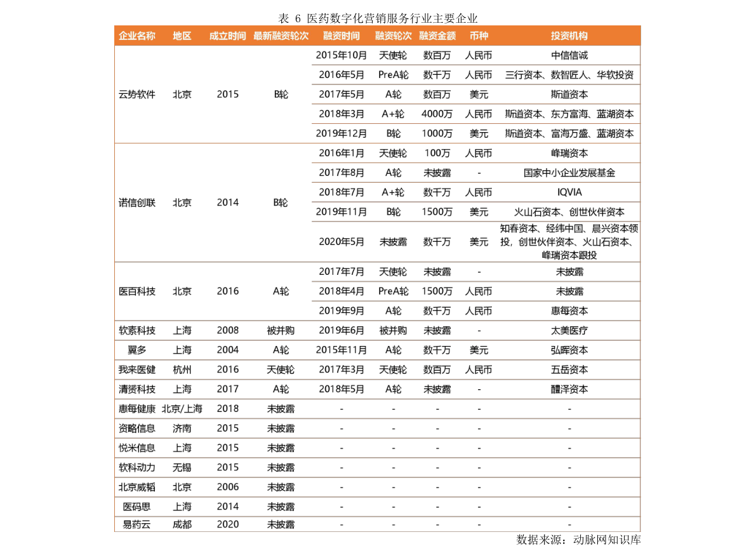Image resolution: width=756 pixels, height=558 pixels.
Task: Click the 成立时间 column header
Action: click(x=227, y=36)
